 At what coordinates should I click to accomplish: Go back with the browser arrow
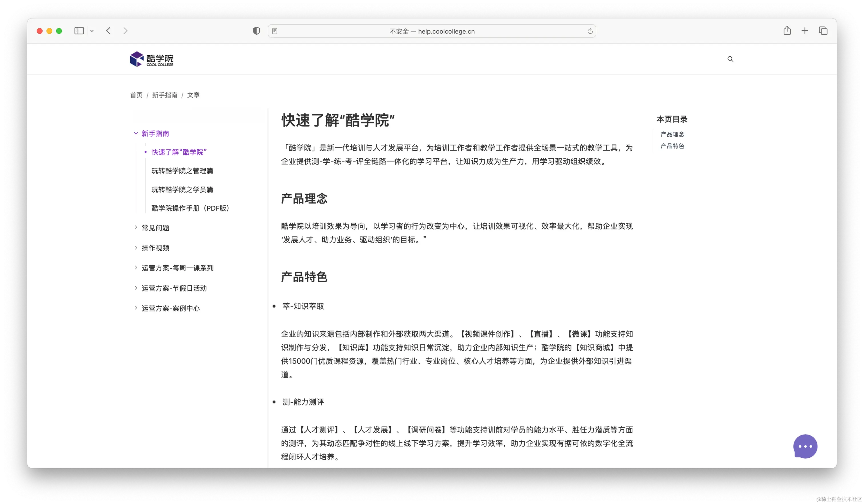pos(108,31)
